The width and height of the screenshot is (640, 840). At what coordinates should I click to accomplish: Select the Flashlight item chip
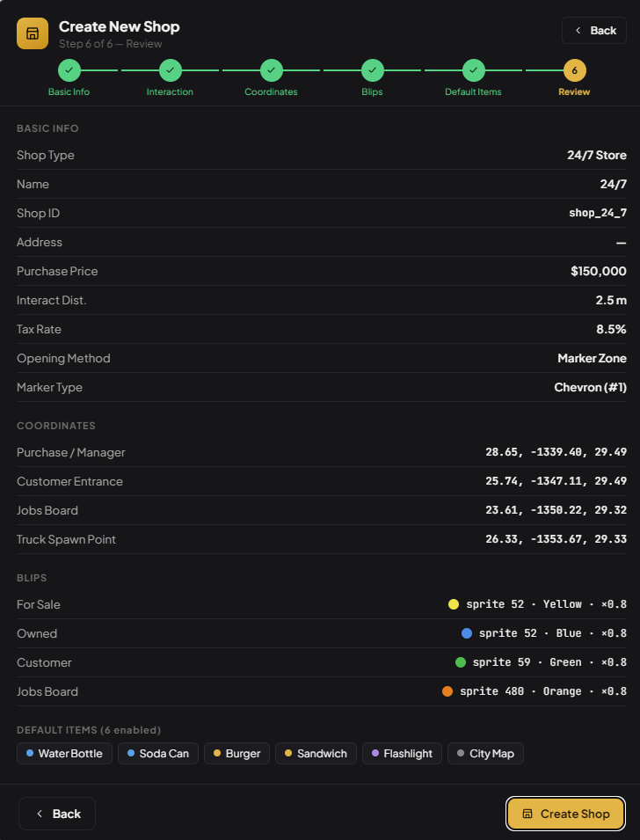click(403, 753)
